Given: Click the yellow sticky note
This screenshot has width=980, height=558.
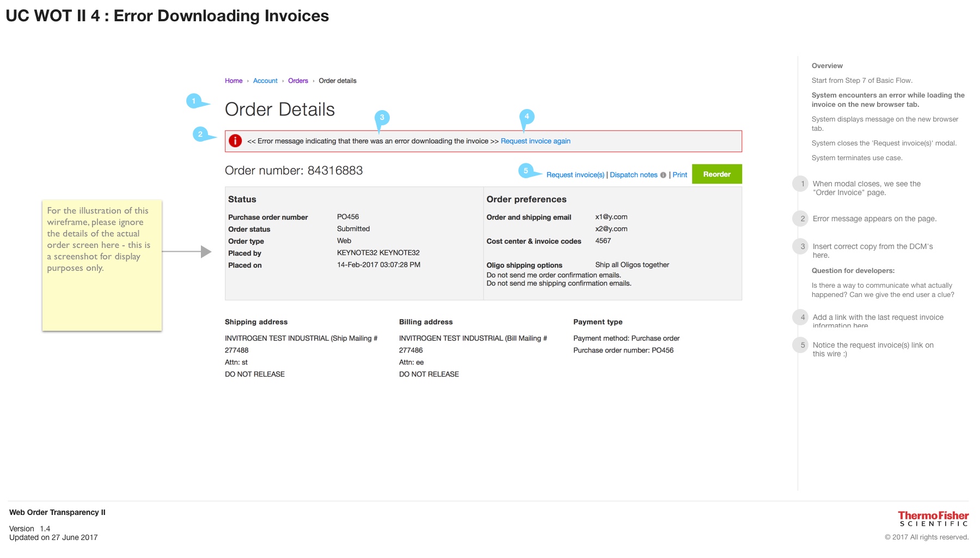Looking at the screenshot, I should [102, 265].
